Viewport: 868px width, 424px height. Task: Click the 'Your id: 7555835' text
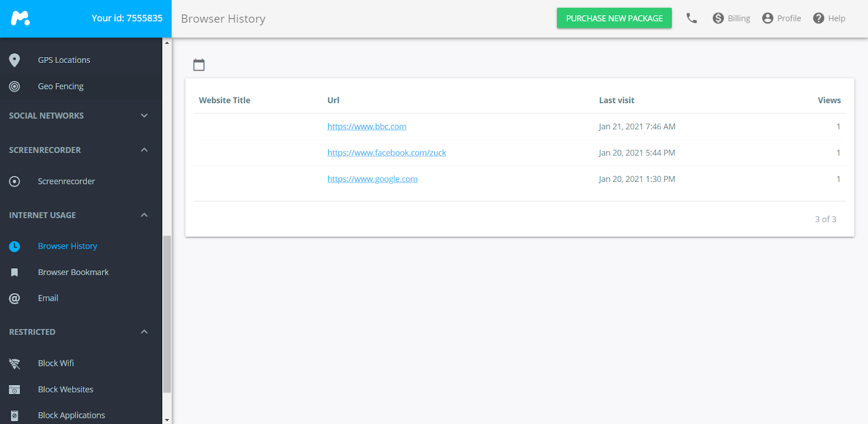click(x=127, y=18)
